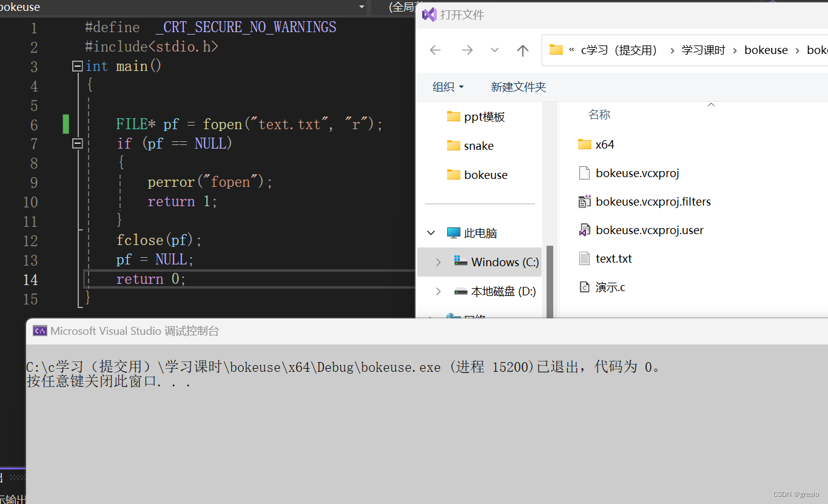This screenshot has height=504, width=828.
Task: Go up one folder level
Action: tap(523, 50)
